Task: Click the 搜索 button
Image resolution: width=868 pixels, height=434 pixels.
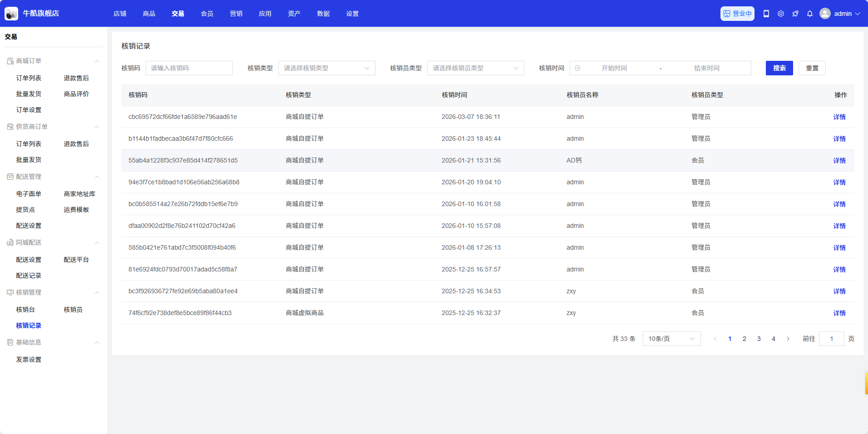Action: pyautogui.click(x=779, y=68)
